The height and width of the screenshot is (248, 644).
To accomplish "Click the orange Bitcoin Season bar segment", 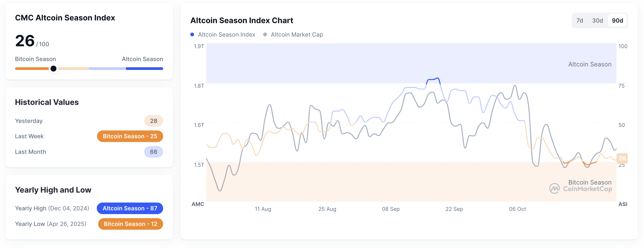I will pos(32,69).
